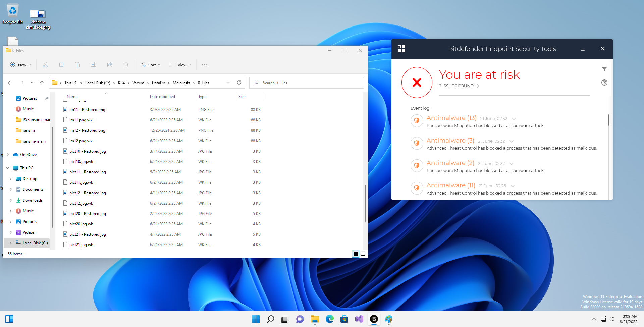
Task: Click the Antimalware (13) heading
Action: (451, 118)
